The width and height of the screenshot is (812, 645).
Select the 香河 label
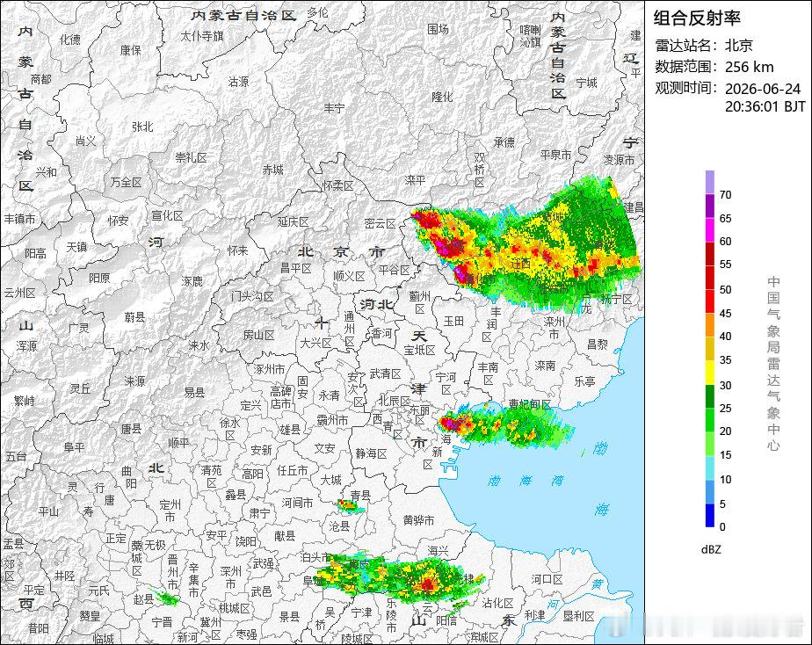[x=381, y=333]
